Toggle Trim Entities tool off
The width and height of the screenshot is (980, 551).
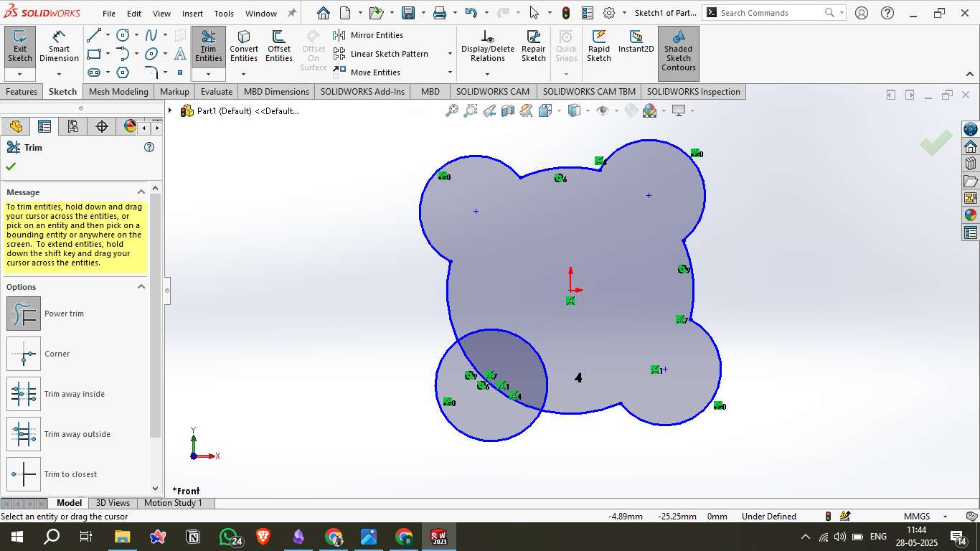[x=208, y=47]
